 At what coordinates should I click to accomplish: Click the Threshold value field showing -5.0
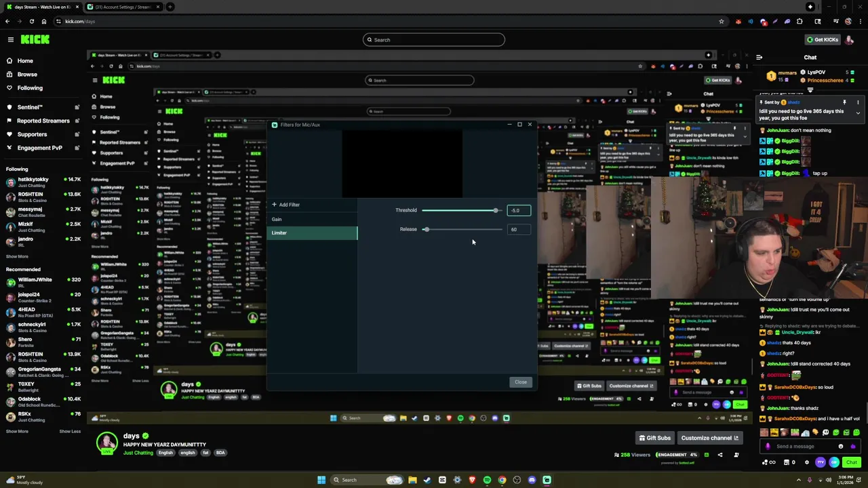click(x=519, y=211)
